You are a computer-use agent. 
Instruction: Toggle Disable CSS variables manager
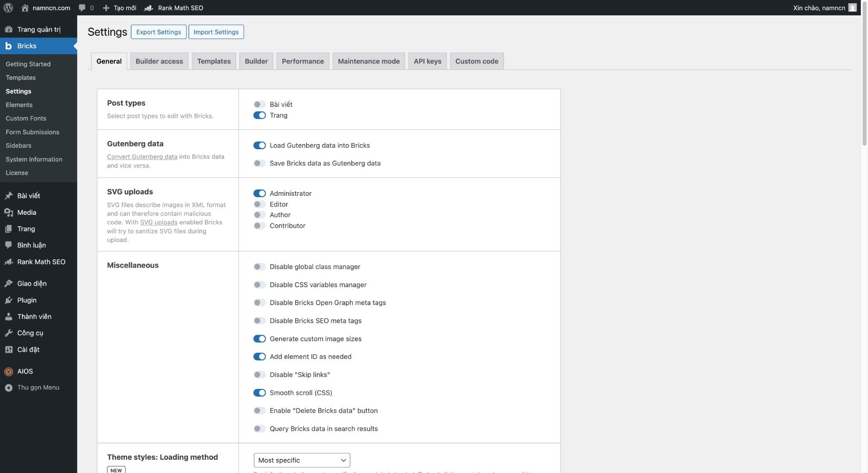(259, 284)
